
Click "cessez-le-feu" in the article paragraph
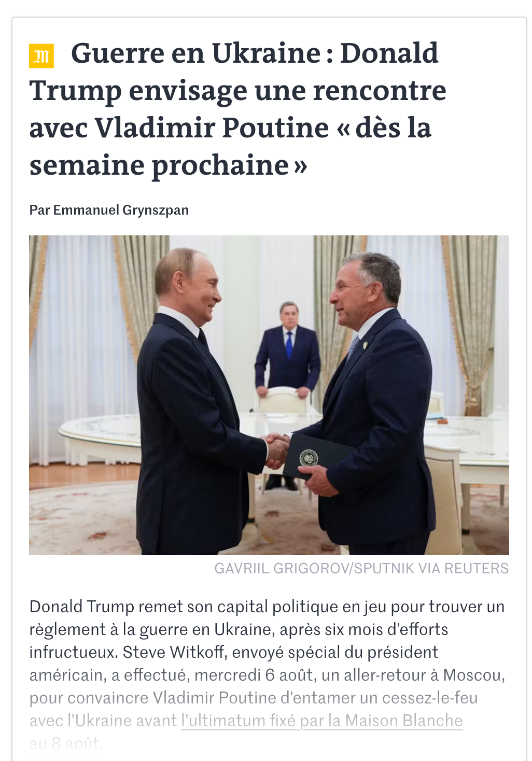(430, 698)
